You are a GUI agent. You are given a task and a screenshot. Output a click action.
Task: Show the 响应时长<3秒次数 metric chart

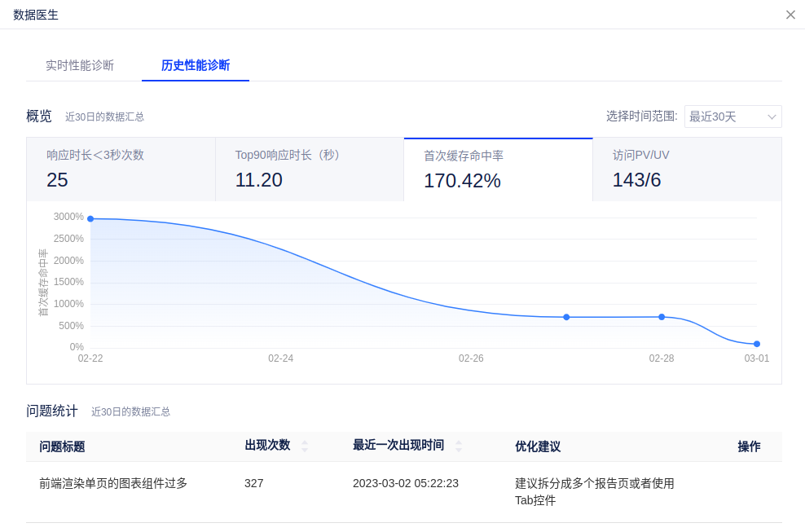(x=121, y=169)
